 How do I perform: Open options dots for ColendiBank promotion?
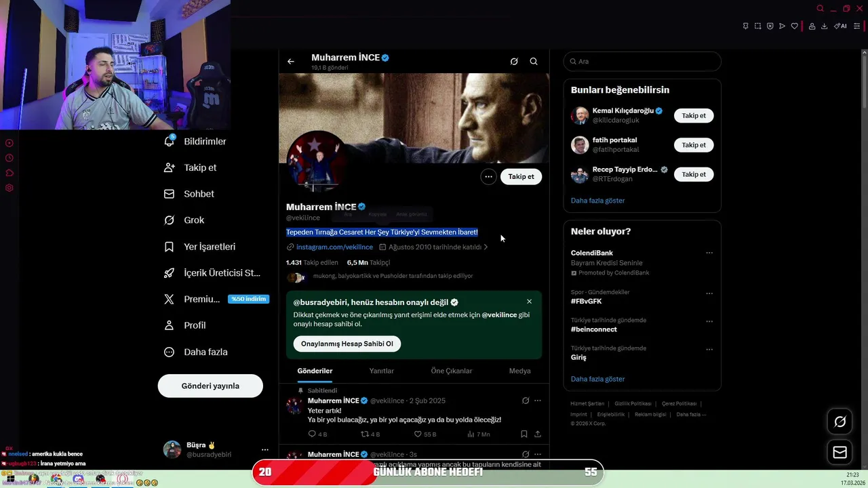709,253
